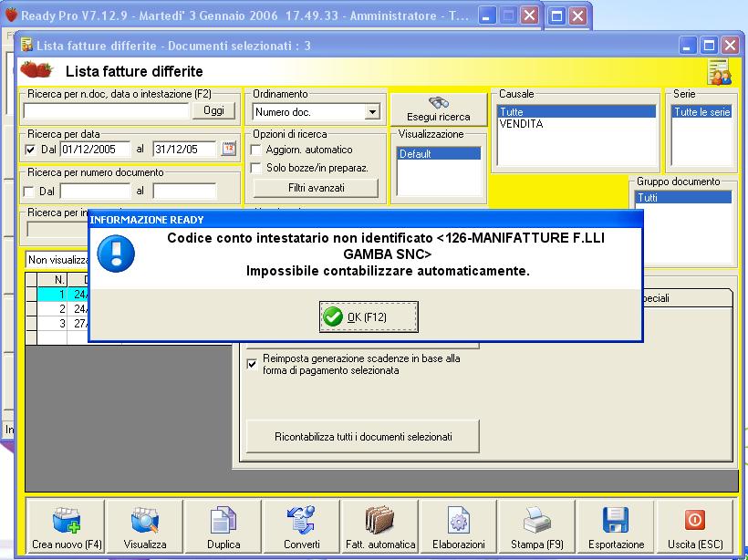
Task: Click OK (F12) in the information dialog
Action: pos(369,316)
